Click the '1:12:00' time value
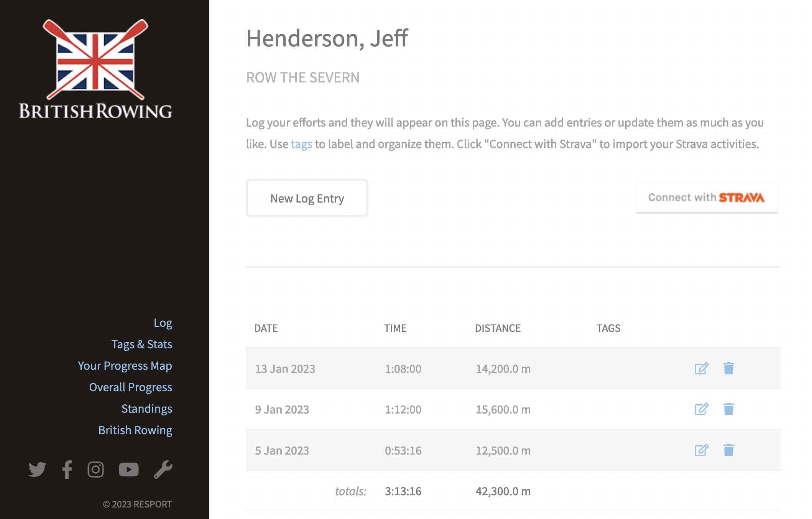 pos(403,409)
